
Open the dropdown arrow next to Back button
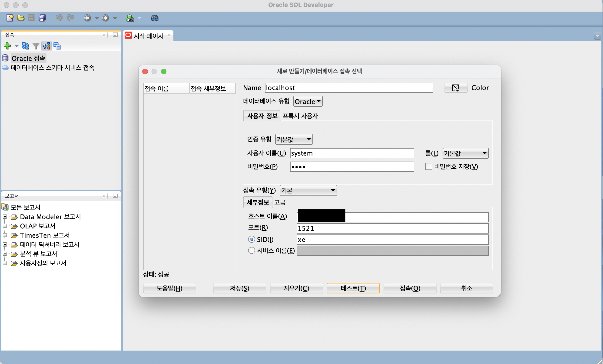pos(96,18)
